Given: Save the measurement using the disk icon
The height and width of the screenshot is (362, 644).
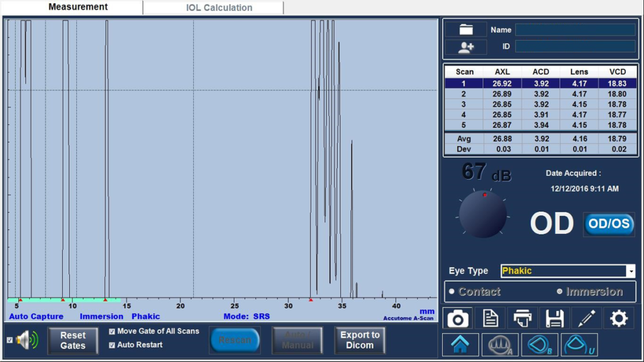Looking at the screenshot, I should 553,317.
